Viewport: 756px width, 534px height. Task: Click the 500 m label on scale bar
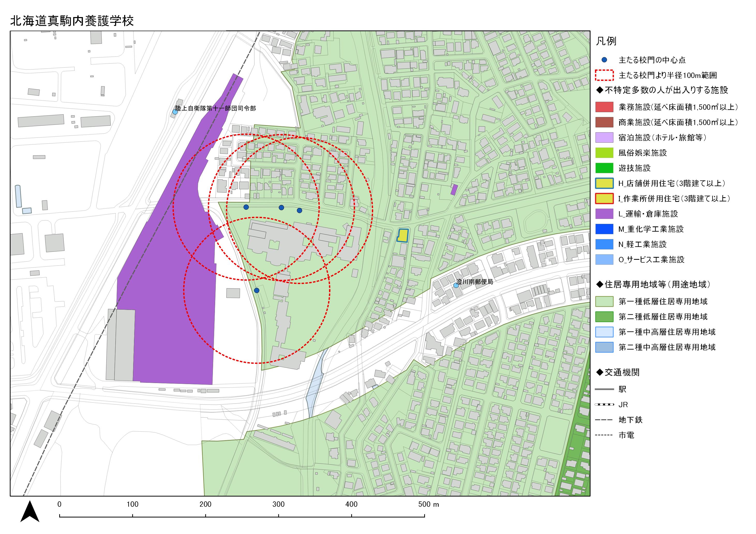tap(429, 504)
